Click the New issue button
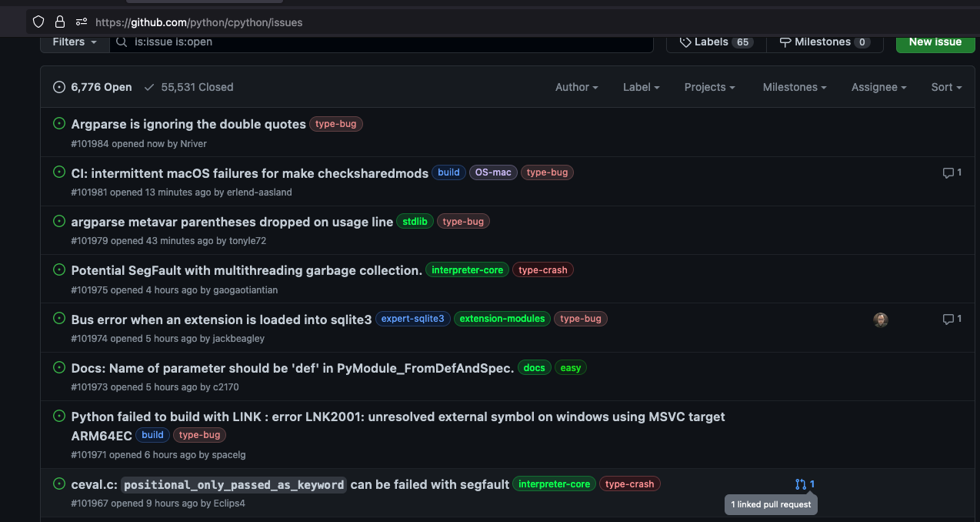Screen dimensions: 980x522 tap(935, 42)
